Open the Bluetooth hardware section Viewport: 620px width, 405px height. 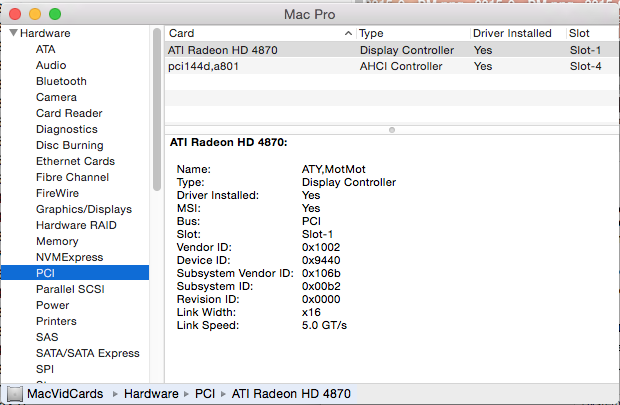click(61, 81)
